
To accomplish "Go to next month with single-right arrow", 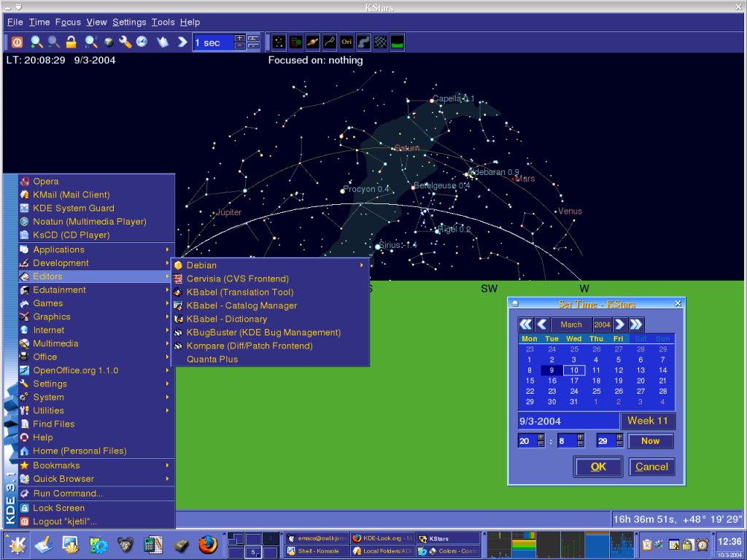I will pyautogui.click(x=619, y=324).
